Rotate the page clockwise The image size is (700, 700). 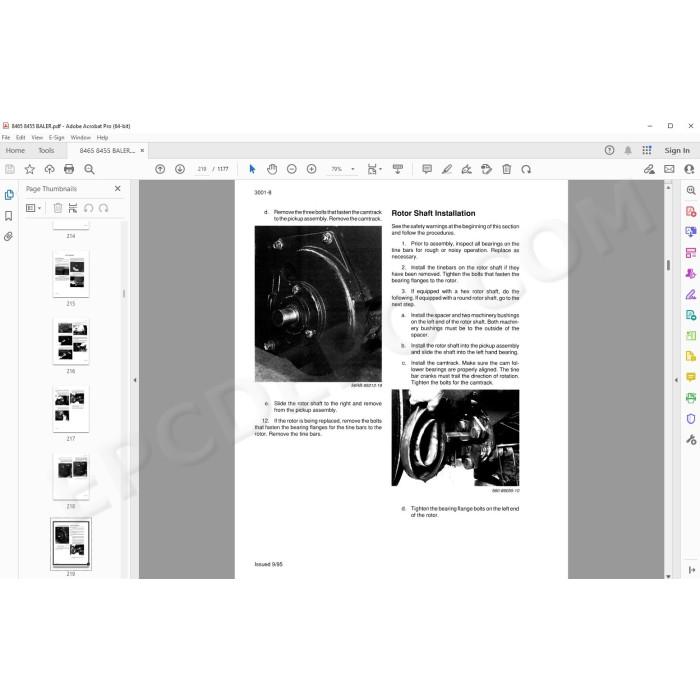point(526,169)
